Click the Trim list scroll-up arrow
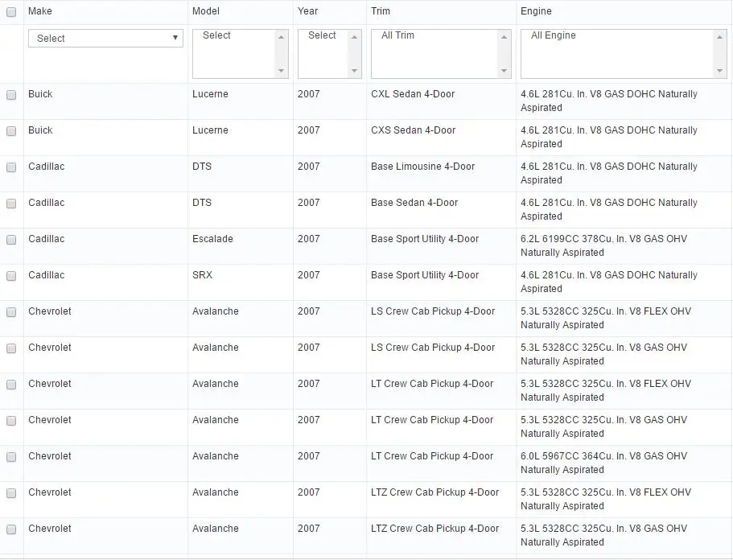The height and width of the screenshot is (560, 733). pos(504,37)
